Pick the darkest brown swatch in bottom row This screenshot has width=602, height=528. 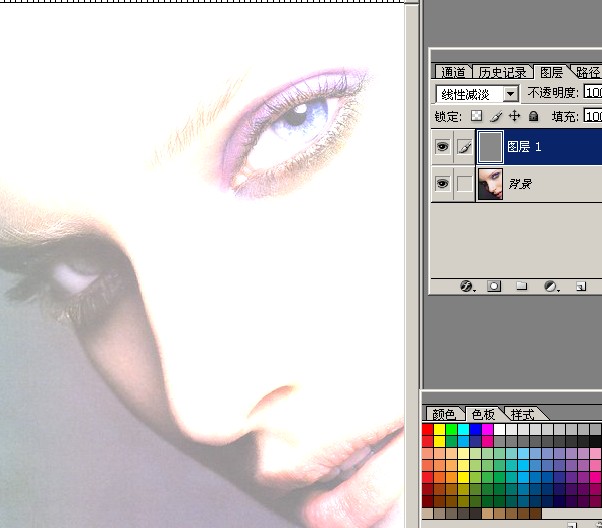coord(535,513)
